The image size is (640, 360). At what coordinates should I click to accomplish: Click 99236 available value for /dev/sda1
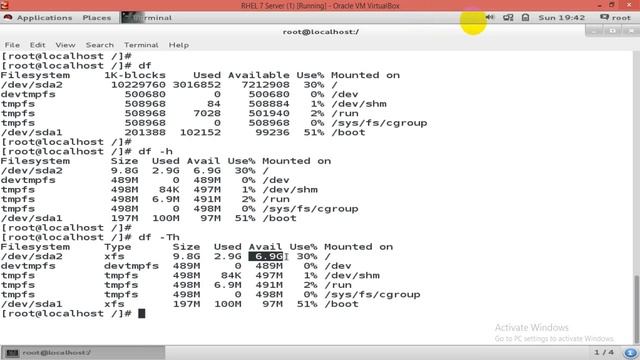click(x=272, y=133)
